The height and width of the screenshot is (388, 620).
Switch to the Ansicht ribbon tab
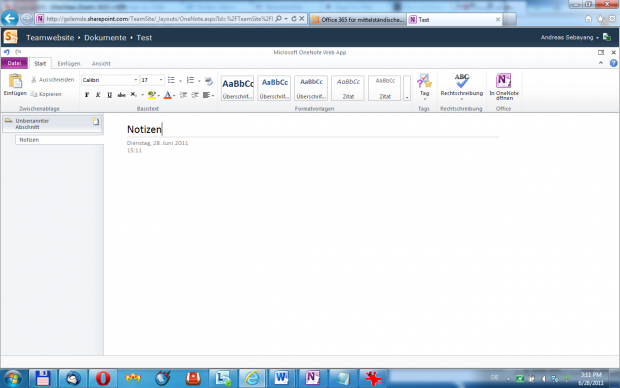click(x=101, y=63)
